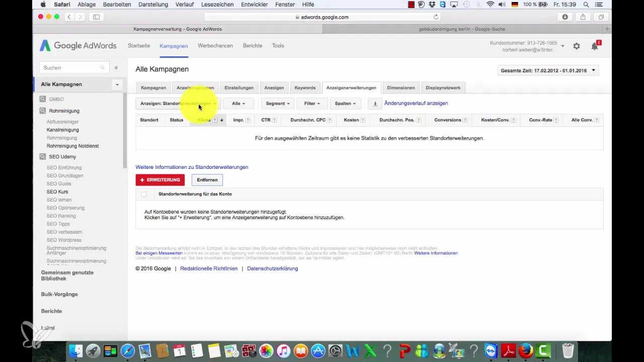This screenshot has width=644, height=362.
Task: Switch to the Displaynetzwerk tab
Action: (x=443, y=87)
